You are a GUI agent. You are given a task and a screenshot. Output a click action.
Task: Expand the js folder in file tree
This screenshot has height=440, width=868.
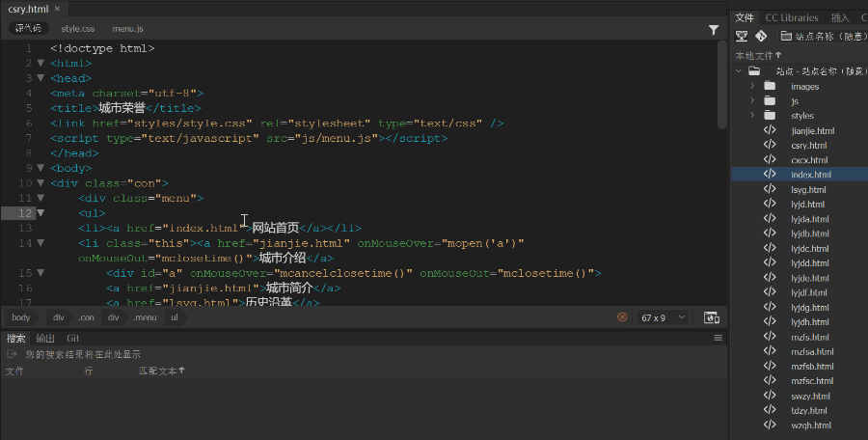[x=751, y=101]
